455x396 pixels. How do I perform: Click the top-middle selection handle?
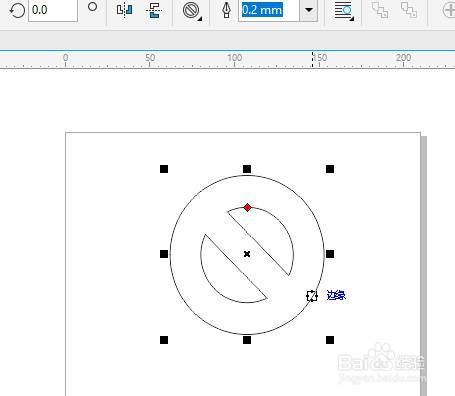[247, 169]
